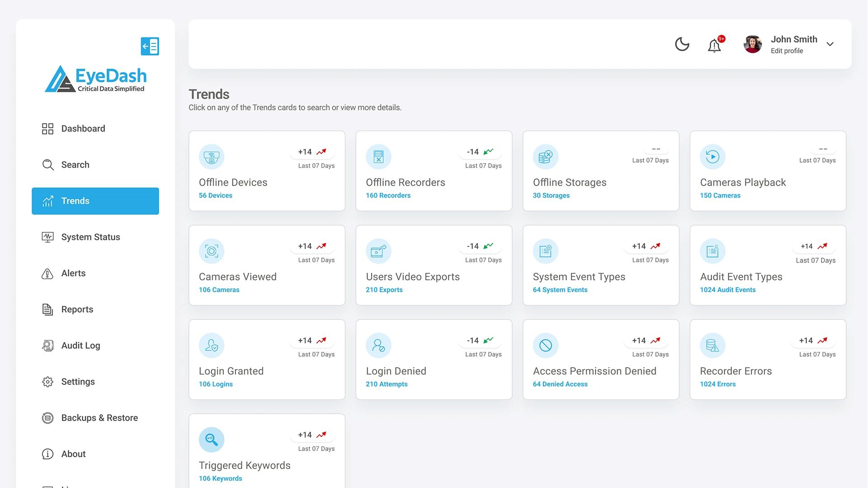
Task: Open the Login Denied card title
Action: tap(396, 371)
